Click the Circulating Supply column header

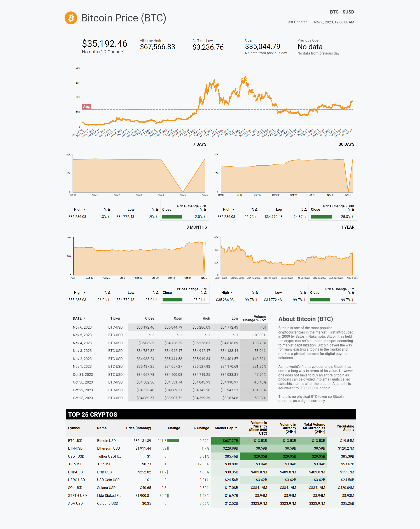[345, 428]
